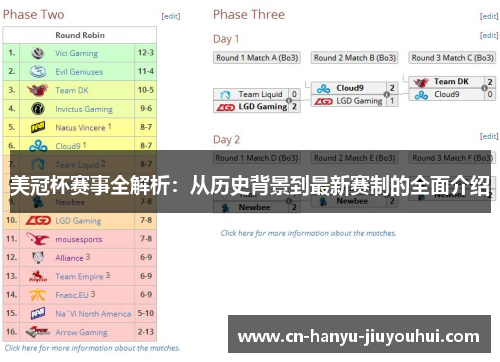Click the Alliance logo icon

click(38, 257)
